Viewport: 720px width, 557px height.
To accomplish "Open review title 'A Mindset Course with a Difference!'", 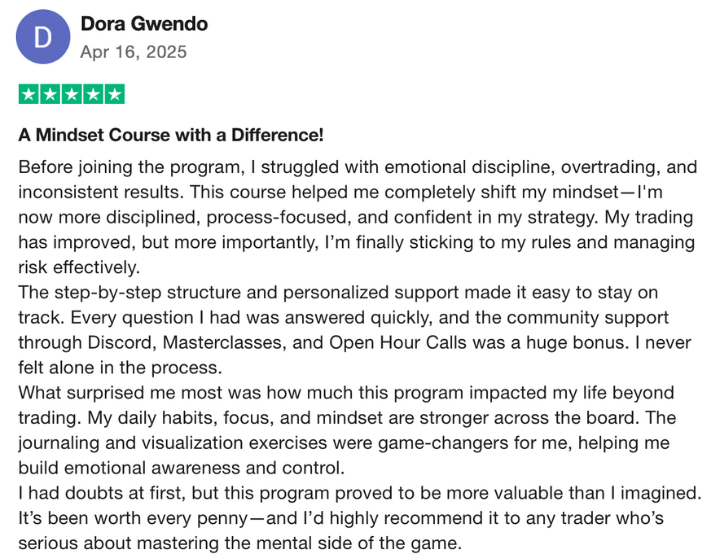I will 171,135.
